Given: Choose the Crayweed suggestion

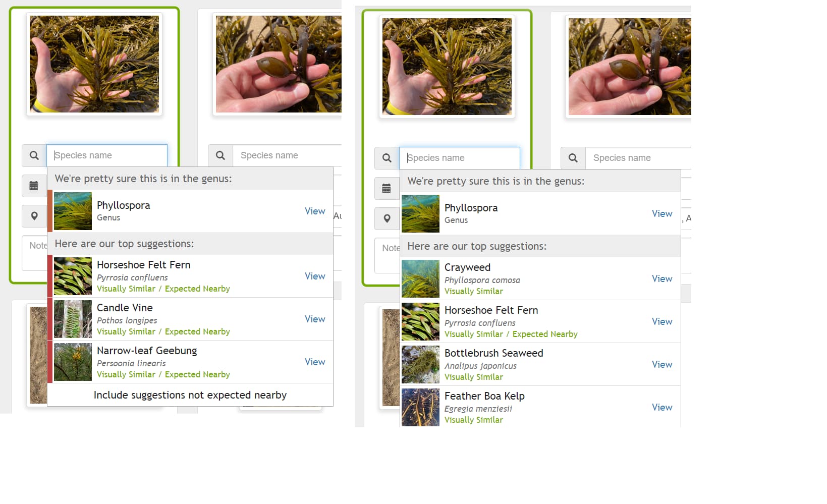Looking at the screenshot, I should point(540,278).
